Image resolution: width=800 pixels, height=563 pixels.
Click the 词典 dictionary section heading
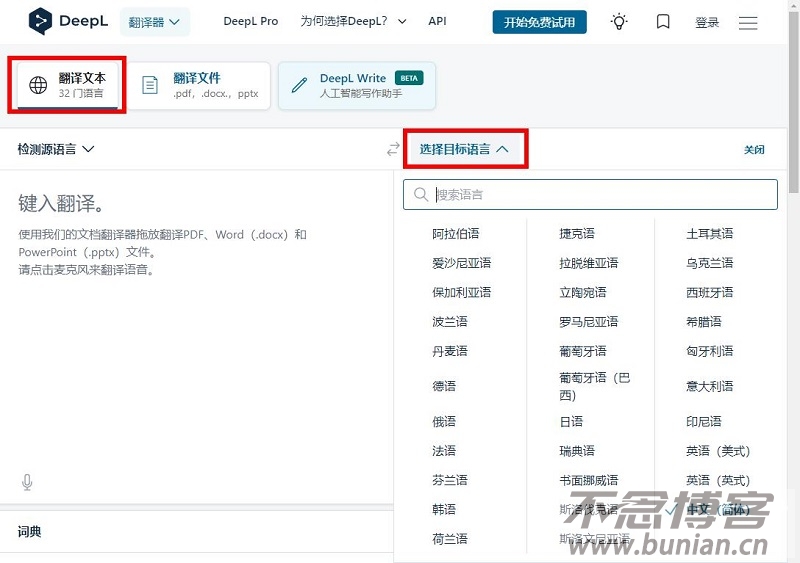[x=29, y=532]
